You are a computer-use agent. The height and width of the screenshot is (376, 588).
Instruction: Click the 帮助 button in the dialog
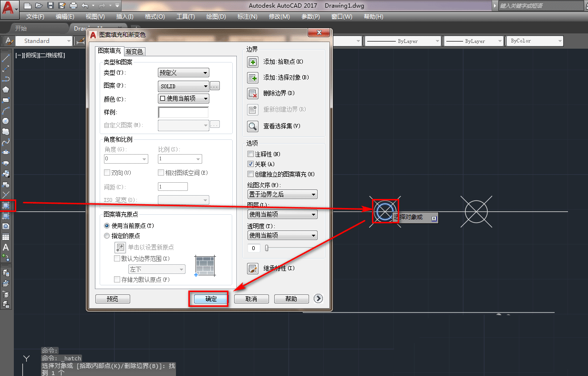291,299
